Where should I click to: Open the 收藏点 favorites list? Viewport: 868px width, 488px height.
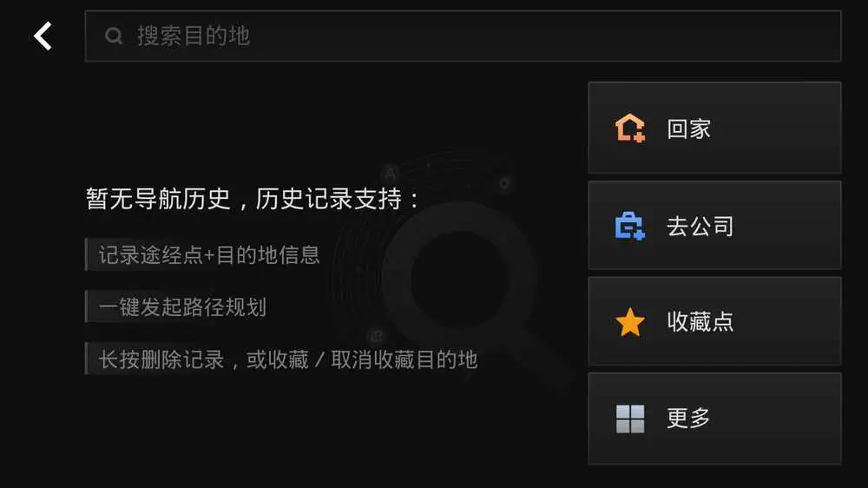[x=714, y=322]
